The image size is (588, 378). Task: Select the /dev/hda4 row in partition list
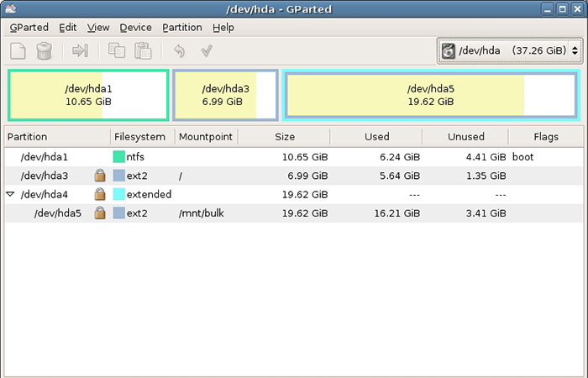(x=294, y=194)
